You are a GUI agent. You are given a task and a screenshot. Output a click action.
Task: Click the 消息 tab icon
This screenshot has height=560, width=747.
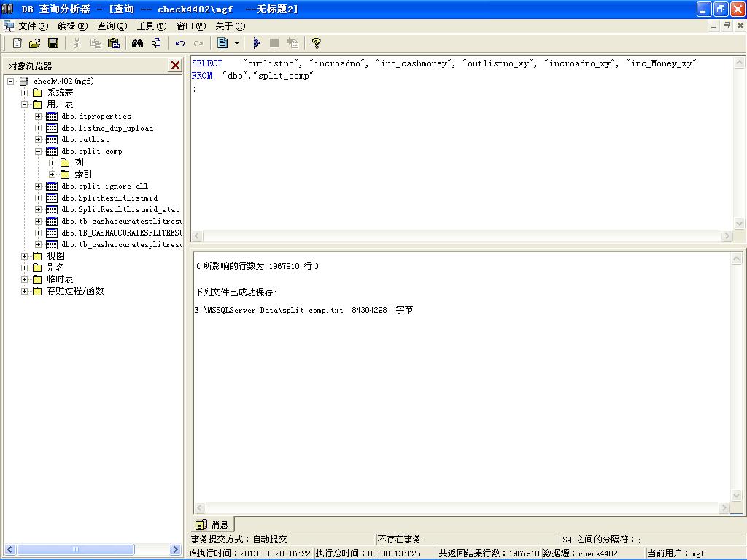coord(201,524)
